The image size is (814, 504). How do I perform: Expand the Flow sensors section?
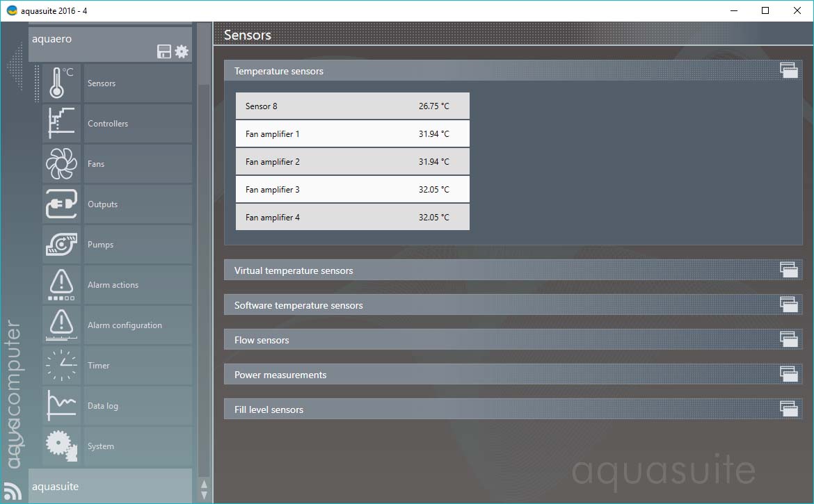click(x=262, y=340)
